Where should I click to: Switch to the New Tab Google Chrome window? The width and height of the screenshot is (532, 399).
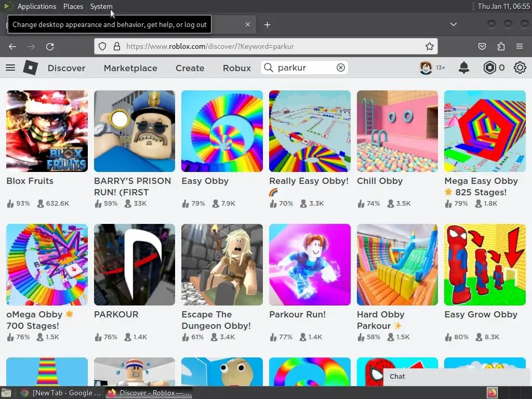coord(61,393)
